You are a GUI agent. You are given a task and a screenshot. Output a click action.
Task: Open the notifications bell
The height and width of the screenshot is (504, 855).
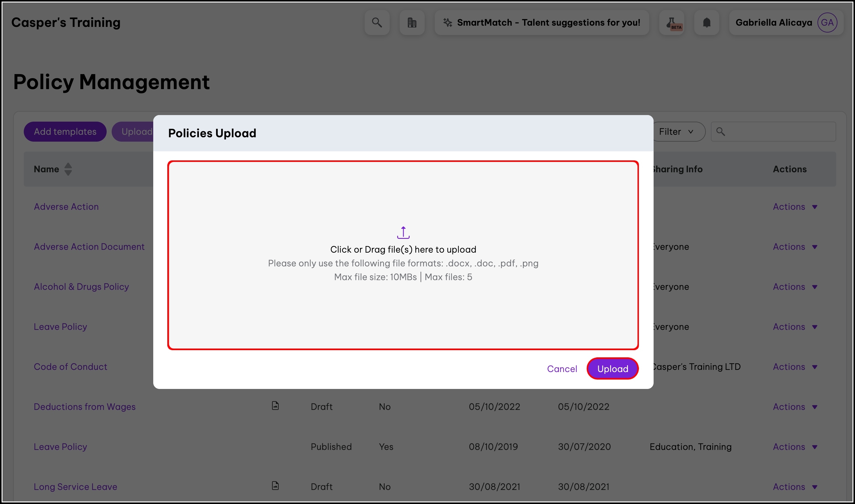pos(706,23)
